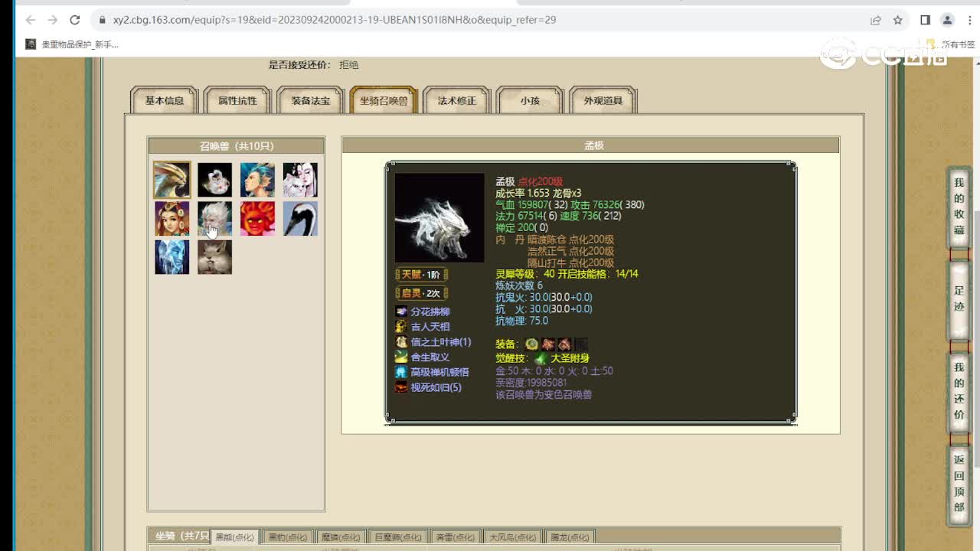Click the 亲密度:19985081 text
The image size is (980, 551).
tap(531, 383)
